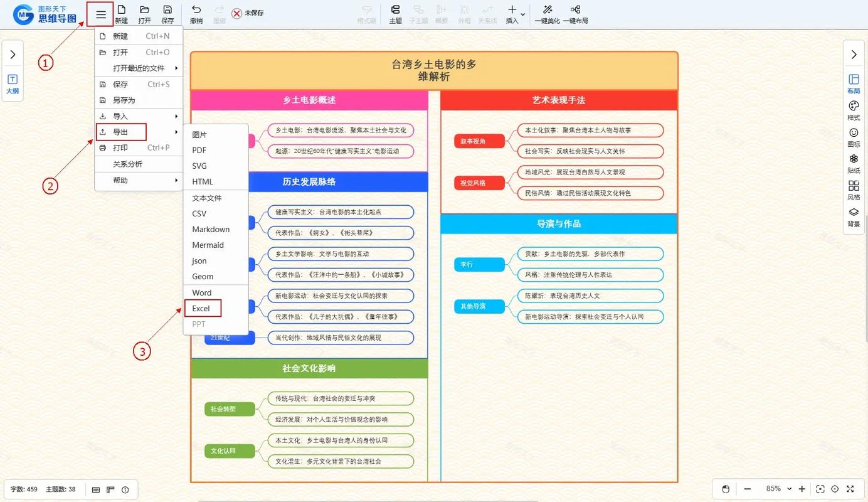Choose PDF export format
This screenshot has width=868, height=502.
point(199,150)
